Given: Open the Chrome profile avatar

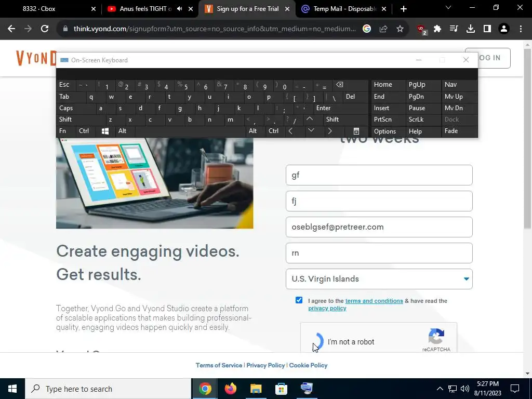Looking at the screenshot, I should 504,29.
